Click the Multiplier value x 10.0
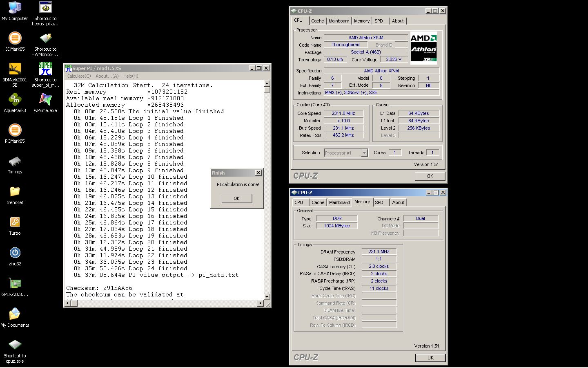The image size is (588, 368). coord(343,121)
